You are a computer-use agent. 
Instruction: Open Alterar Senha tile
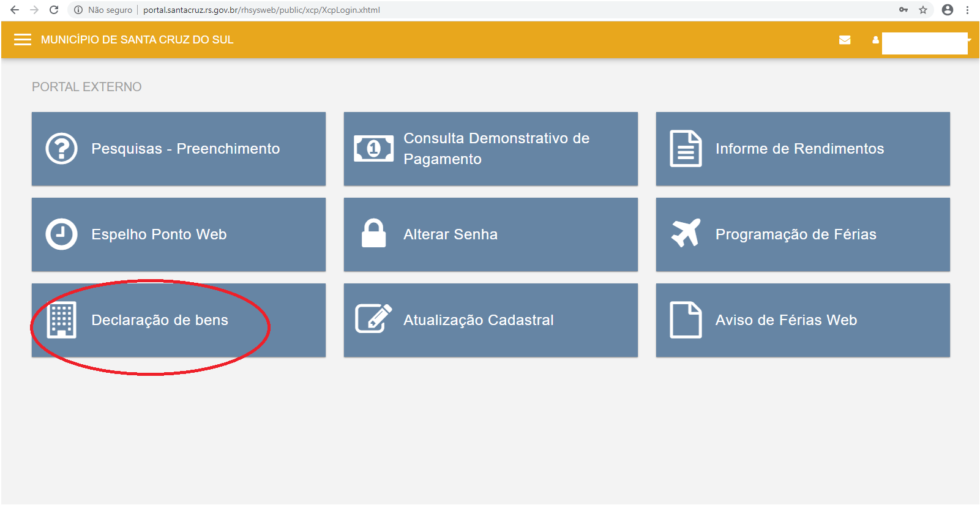click(x=491, y=234)
